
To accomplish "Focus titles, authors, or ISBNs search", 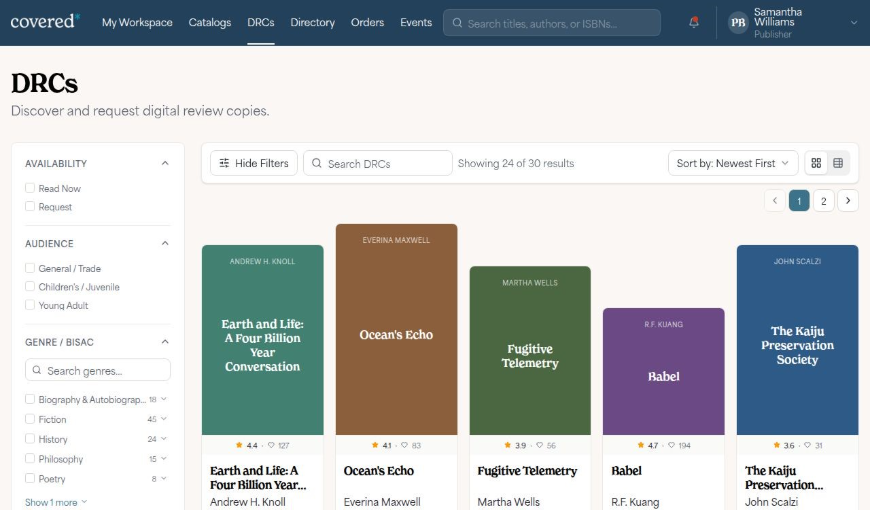I will [552, 23].
